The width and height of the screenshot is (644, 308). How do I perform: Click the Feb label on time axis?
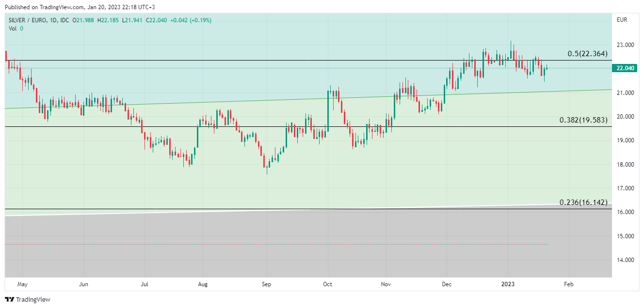[569, 284]
